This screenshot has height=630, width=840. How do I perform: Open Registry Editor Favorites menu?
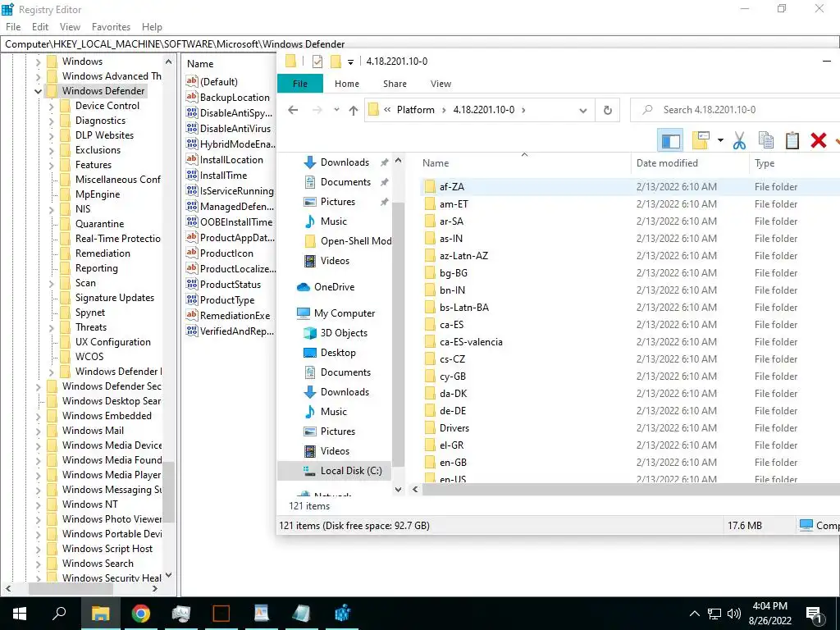[x=111, y=27]
